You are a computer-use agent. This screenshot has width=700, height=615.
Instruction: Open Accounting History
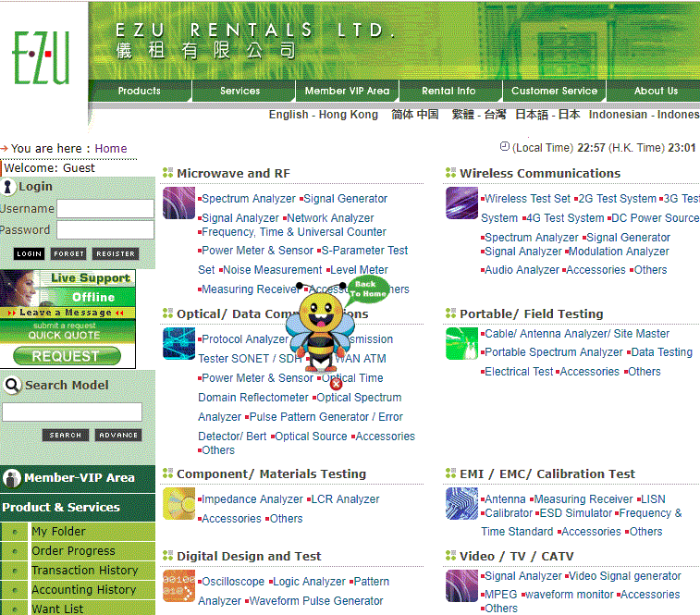83,590
